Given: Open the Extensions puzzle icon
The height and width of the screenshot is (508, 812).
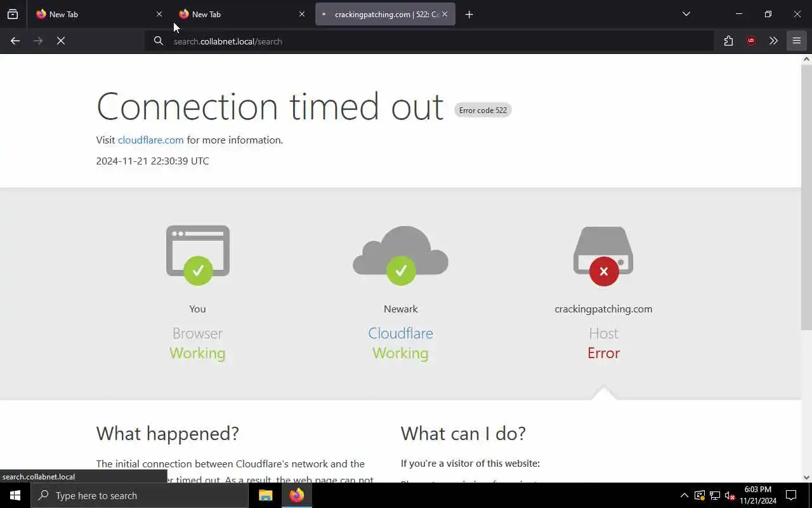Looking at the screenshot, I should tap(728, 41).
